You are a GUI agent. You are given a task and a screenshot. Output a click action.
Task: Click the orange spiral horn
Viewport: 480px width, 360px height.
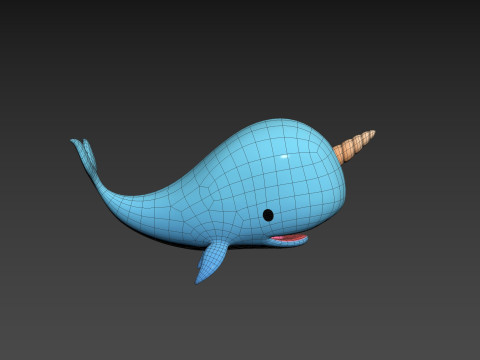[x=354, y=147]
